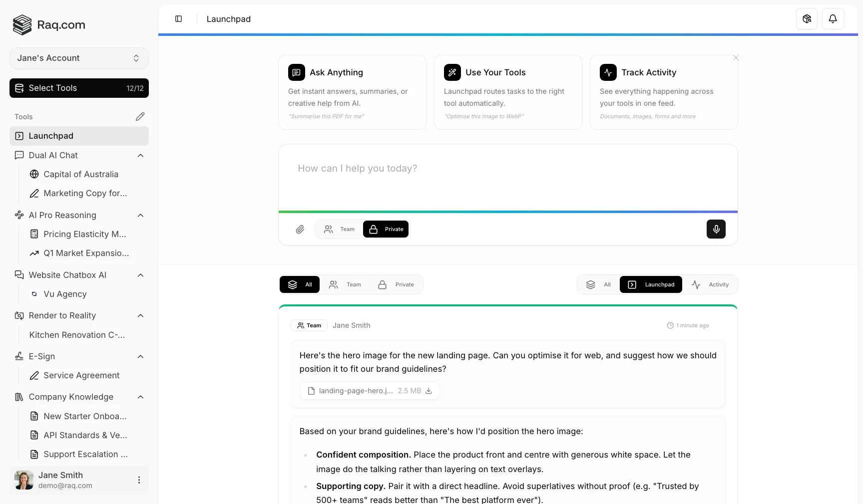Open the notifications bell
863x504 pixels.
833,19
